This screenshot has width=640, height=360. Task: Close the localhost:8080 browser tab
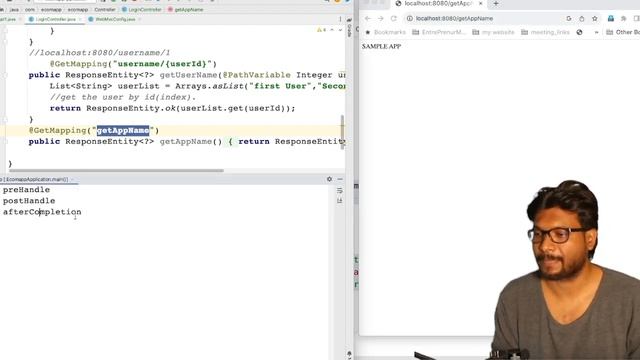click(x=480, y=3)
